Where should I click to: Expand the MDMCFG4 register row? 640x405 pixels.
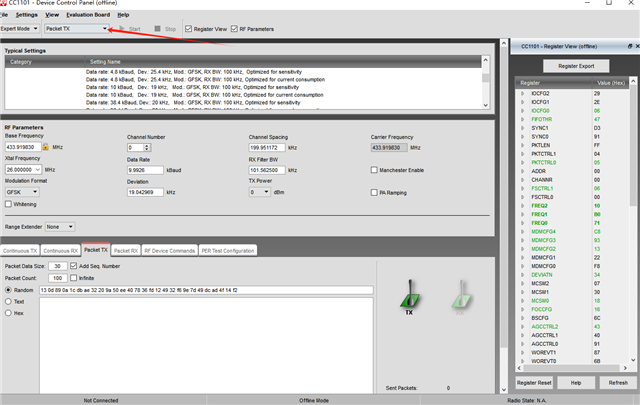[522, 231]
